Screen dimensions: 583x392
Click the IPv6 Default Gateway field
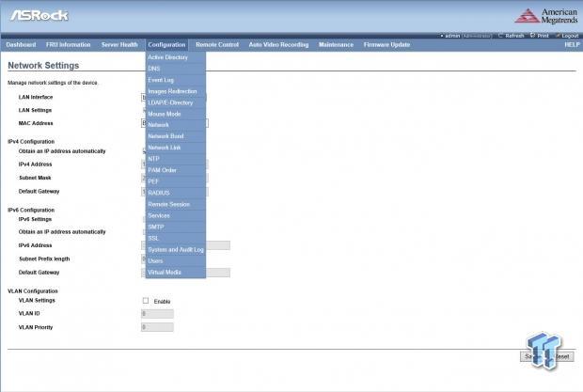tap(218, 273)
